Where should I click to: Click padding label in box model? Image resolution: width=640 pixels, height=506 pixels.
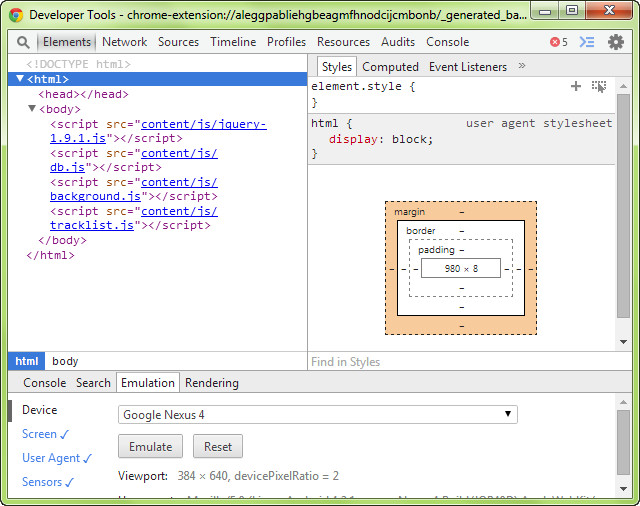point(436,250)
